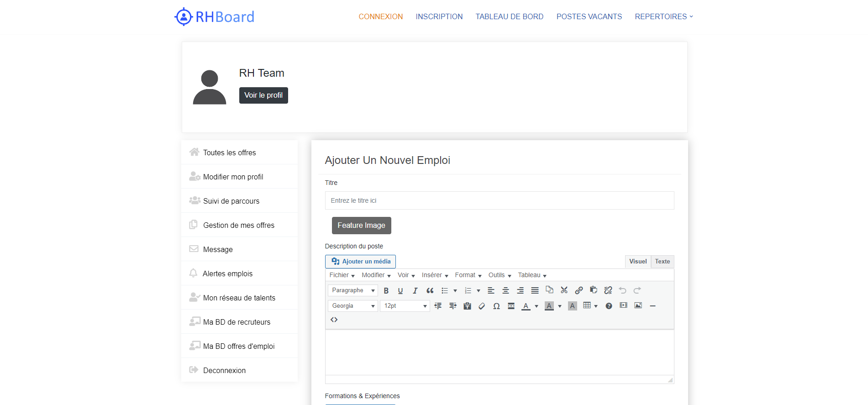This screenshot has width=868, height=405.
Task: Toggle bold formatting in the editor
Action: click(386, 290)
